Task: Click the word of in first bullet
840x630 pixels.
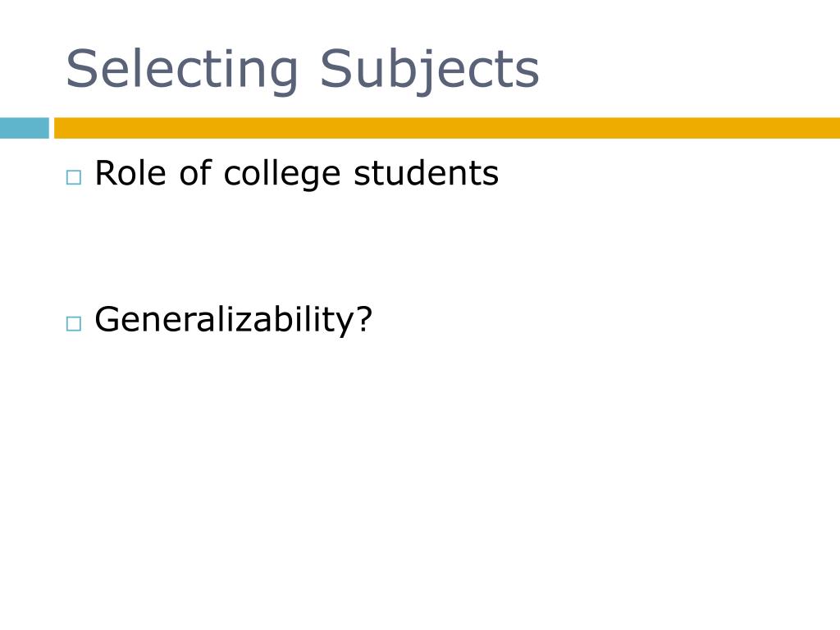Action: [195, 173]
